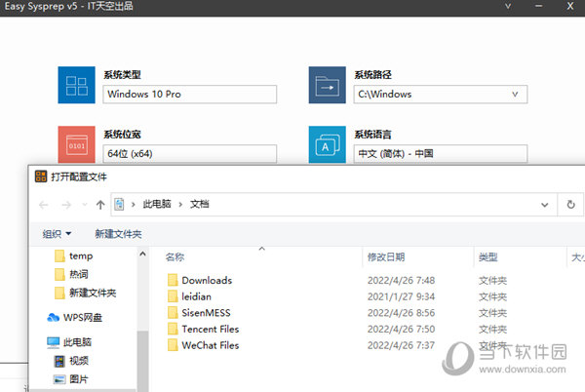Click the red system bit-width icon

pyautogui.click(x=76, y=144)
